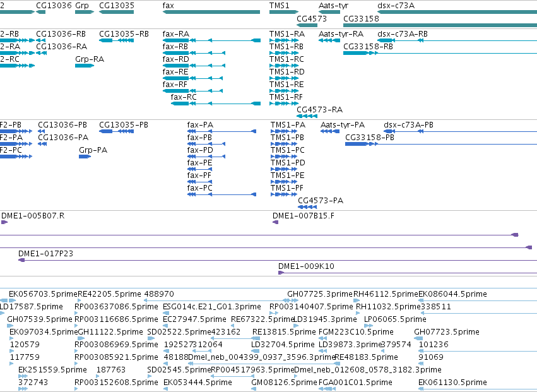Select the CG33158 gene label
Image resolution: width=537 pixels, height=392 pixels.
pos(362,18)
